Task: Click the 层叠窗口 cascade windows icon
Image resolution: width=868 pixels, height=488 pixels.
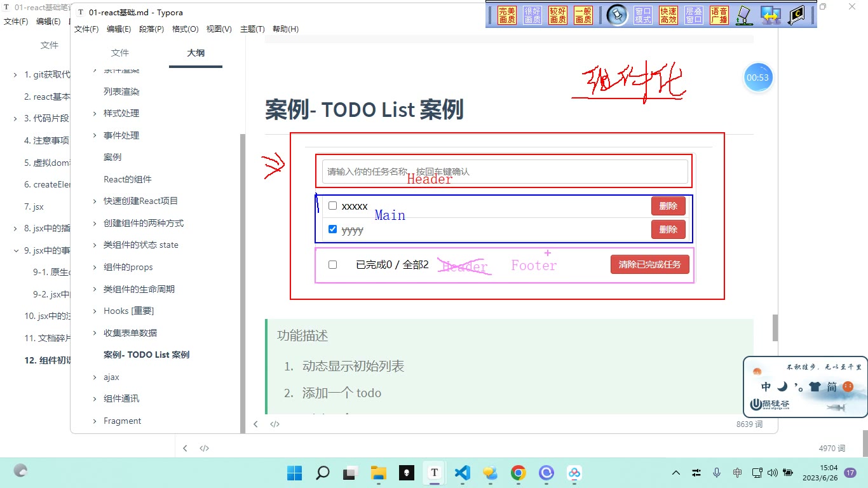Action: coord(694,15)
